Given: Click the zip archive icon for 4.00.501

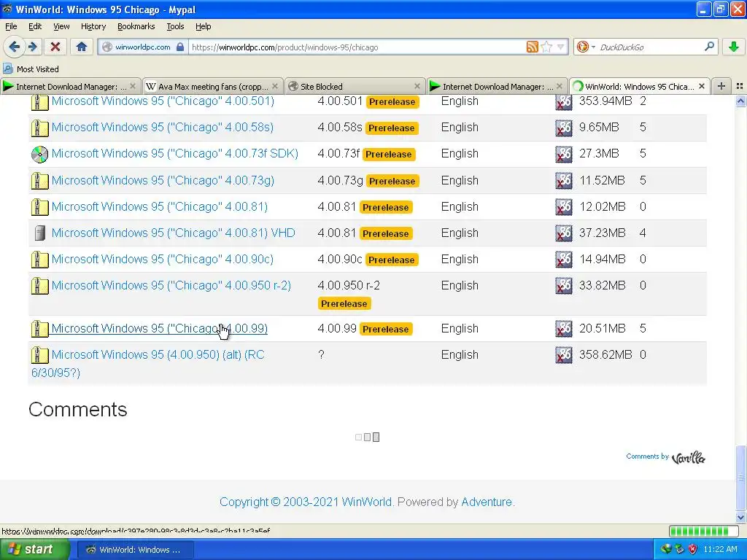Looking at the screenshot, I should tap(40, 101).
